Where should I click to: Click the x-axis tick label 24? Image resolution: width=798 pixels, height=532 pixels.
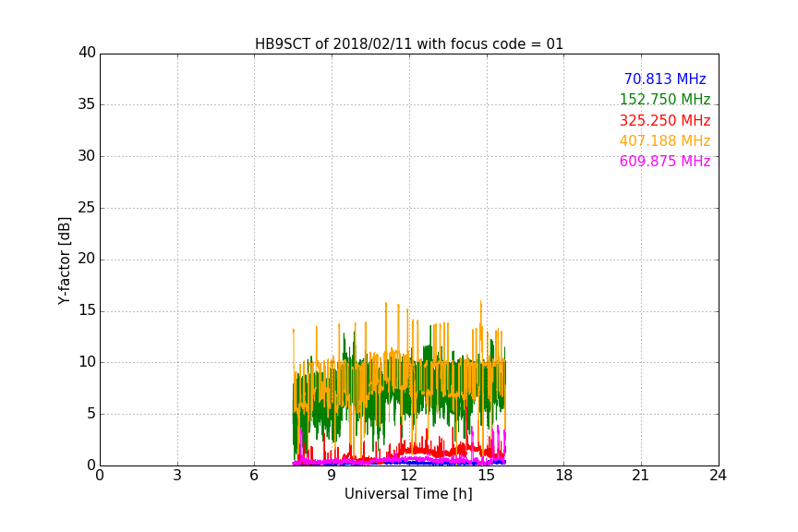[x=718, y=476]
